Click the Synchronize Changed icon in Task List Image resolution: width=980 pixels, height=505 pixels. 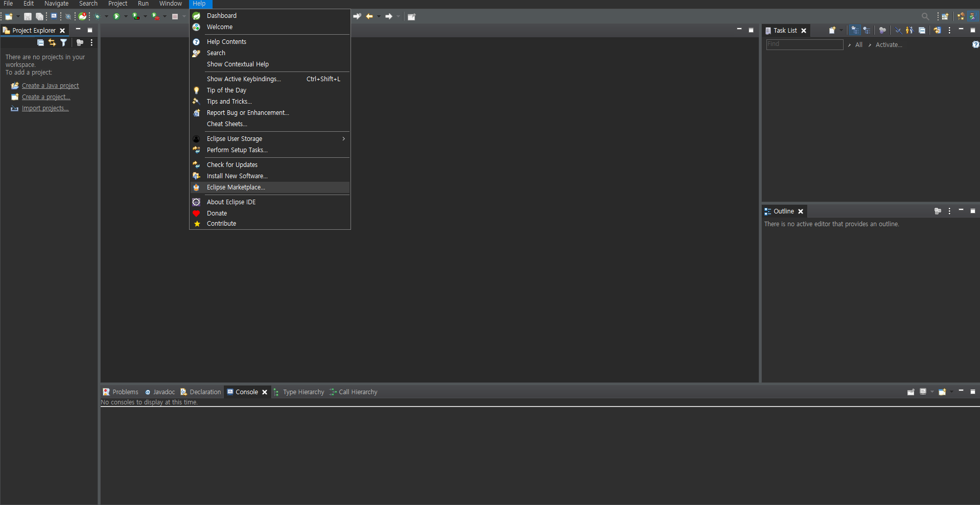pyautogui.click(x=937, y=30)
